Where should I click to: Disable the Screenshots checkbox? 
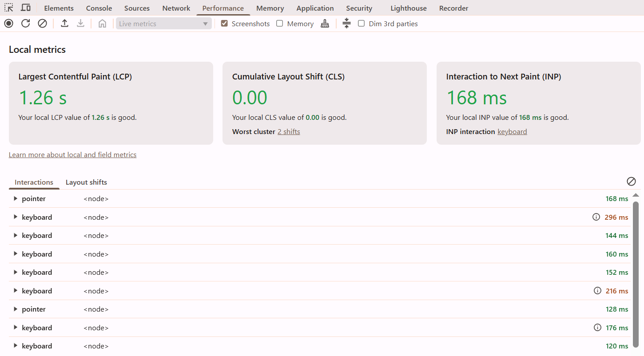[x=224, y=24]
